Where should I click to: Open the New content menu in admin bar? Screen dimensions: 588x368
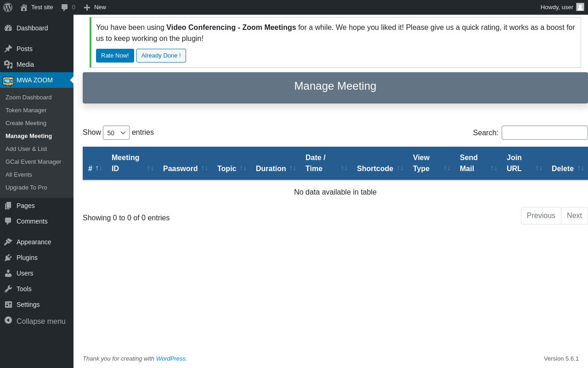pyautogui.click(x=95, y=7)
